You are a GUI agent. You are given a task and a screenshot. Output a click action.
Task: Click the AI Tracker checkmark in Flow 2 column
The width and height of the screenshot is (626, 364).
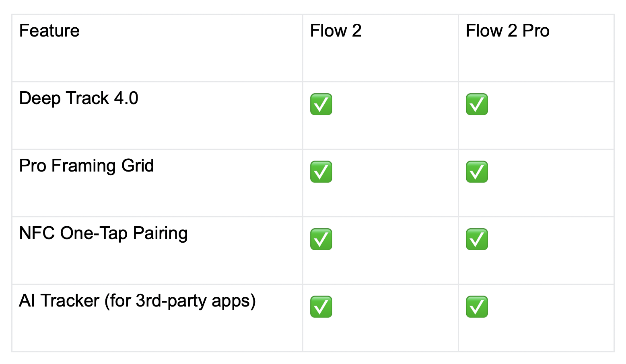tap(321, 307)
